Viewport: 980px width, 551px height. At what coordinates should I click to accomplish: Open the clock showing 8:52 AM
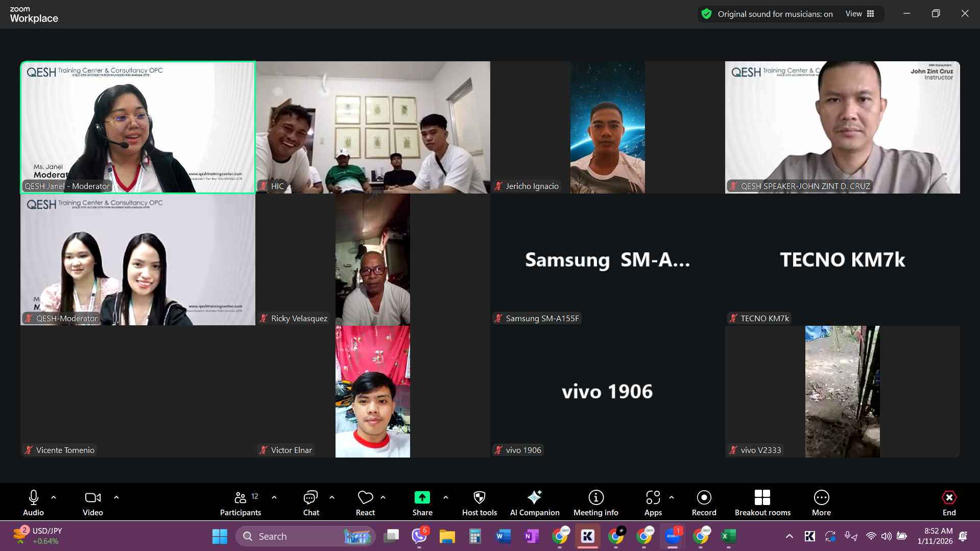935,536
